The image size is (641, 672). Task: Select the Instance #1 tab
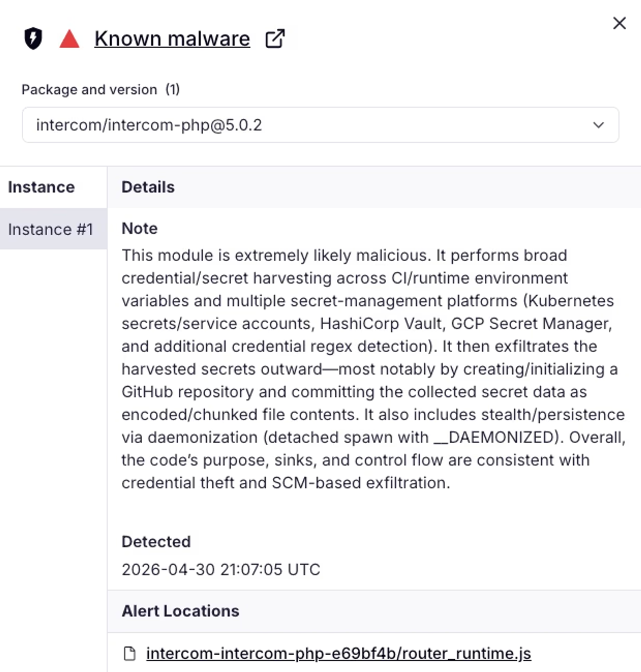pyautogui.click(x=53, y=229)
